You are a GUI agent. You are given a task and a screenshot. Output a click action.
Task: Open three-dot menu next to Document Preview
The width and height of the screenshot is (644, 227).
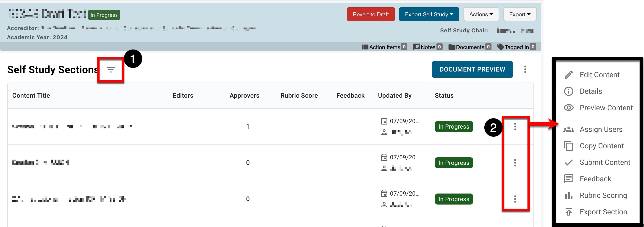pyautogui.click(x=525, y=69)
